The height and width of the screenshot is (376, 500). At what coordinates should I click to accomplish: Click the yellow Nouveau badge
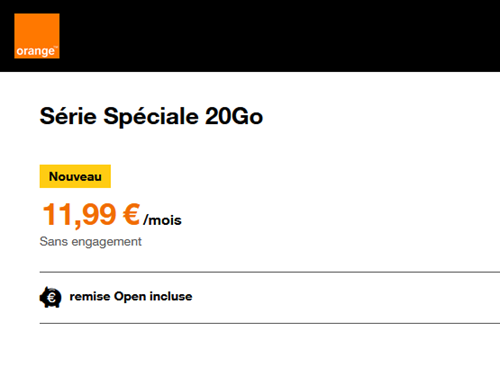(x=75, y=176)
